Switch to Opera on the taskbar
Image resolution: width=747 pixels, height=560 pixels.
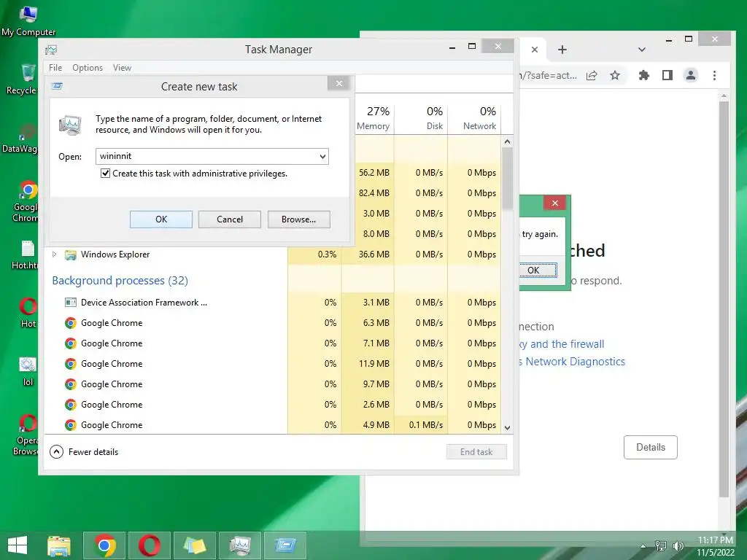tap(149, 545)
